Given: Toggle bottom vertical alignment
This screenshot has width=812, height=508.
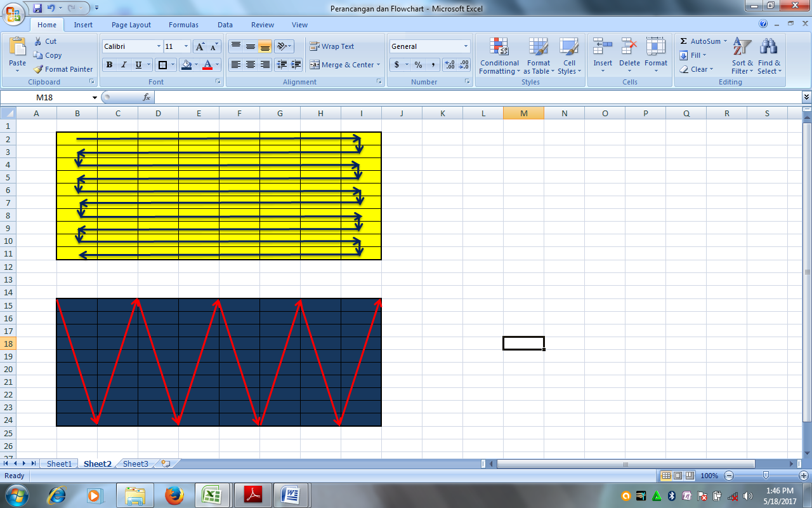Looking at the screenshot, I should pos(265,46).
